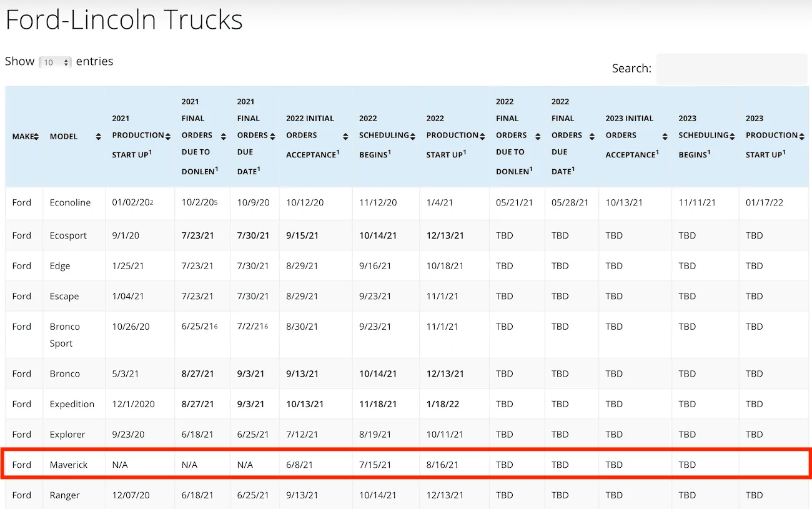Viewport: 812px width, 509px height.
Task: Click the 05/28/21 final orders date
Action: click(570, 203)
